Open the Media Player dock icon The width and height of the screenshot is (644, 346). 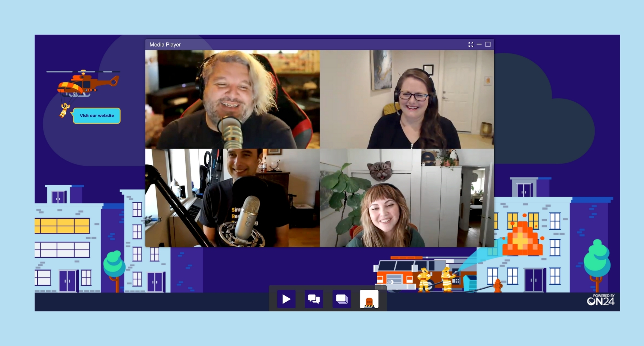coord(286,299)
